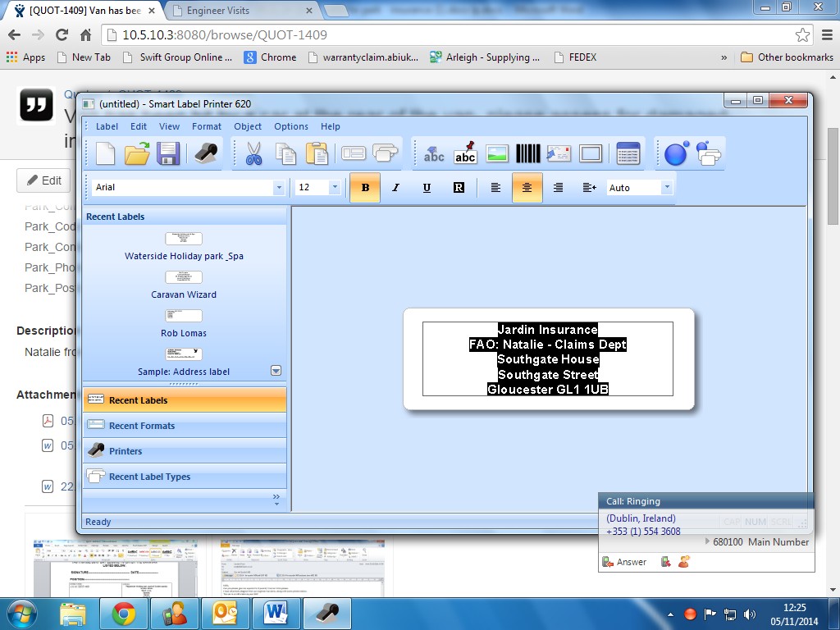The height and width of the screenshot is (630, 840).
Task: Insert a picture object
Action: (497, 153)
